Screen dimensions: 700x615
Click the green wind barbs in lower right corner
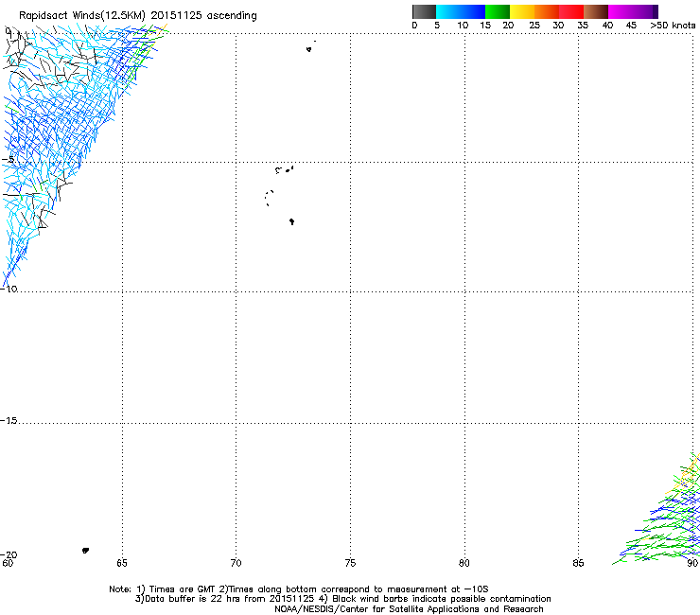pos(660,514)
